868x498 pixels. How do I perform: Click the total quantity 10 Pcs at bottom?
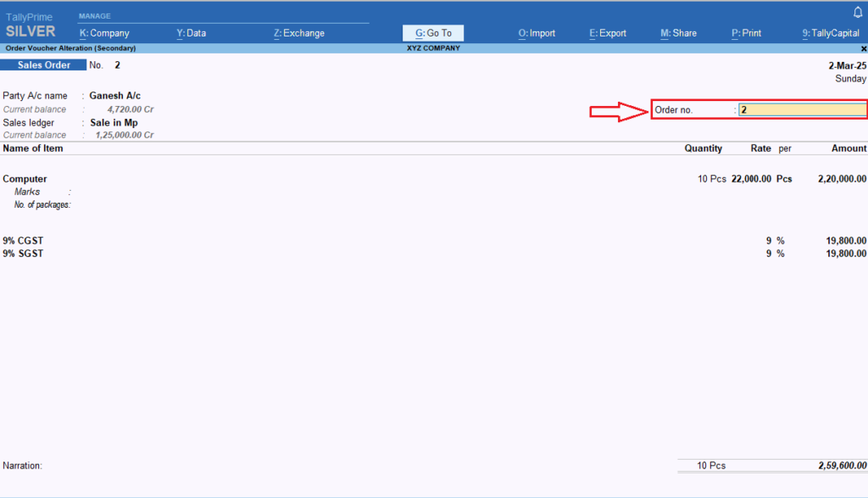pos(711,465)
